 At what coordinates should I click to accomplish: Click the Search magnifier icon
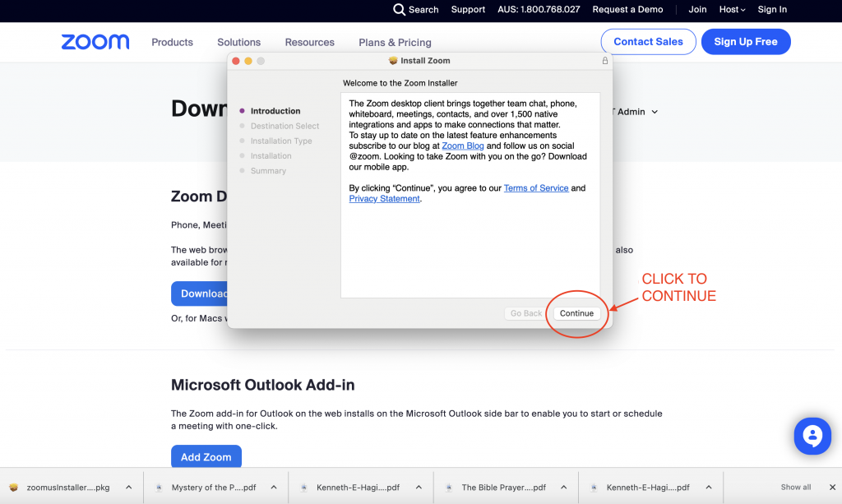(399, 10)
